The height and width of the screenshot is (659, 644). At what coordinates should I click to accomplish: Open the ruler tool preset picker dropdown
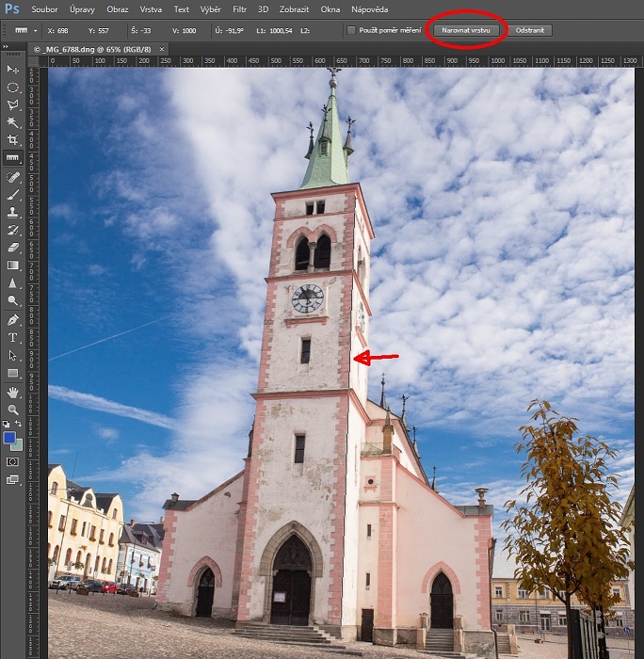click(35, 30)
